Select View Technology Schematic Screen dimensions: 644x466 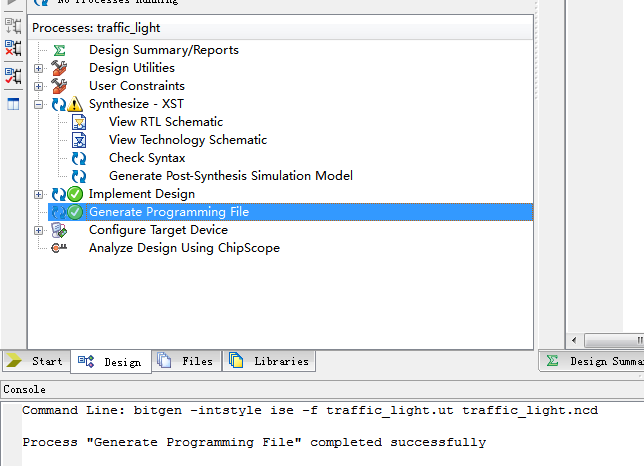(188, 140)
